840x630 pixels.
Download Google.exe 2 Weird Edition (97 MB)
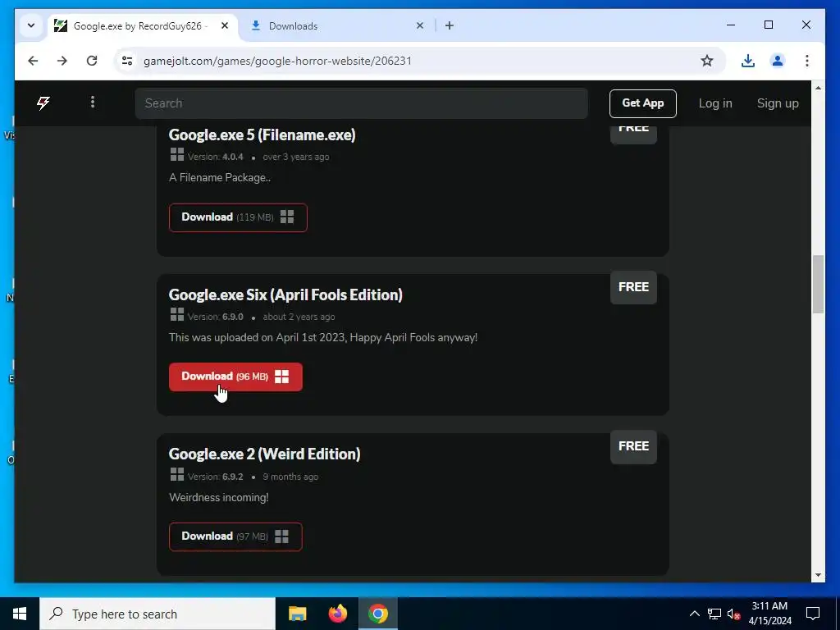[235, 536]
